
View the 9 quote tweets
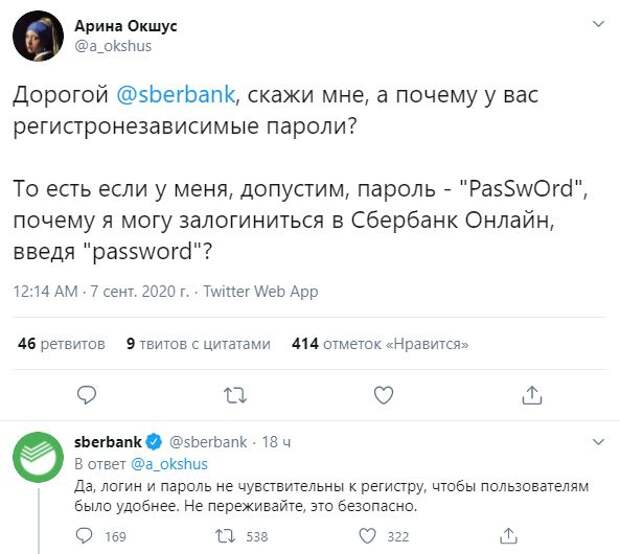[x=198, y=344]
